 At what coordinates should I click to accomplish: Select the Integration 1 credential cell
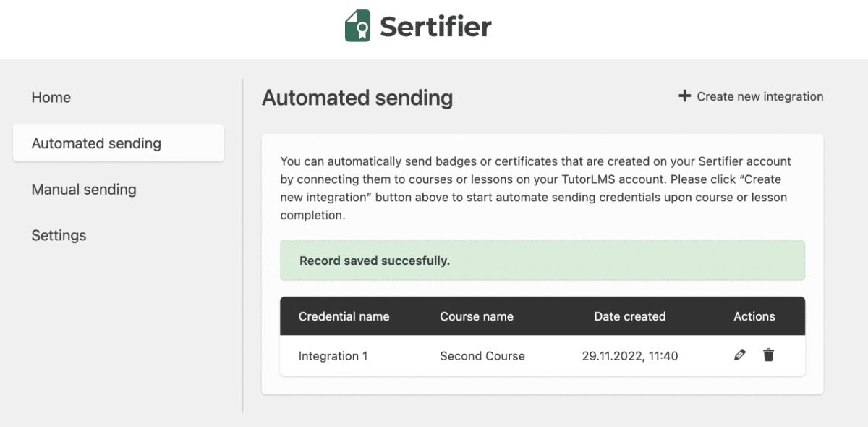point(333,356)
